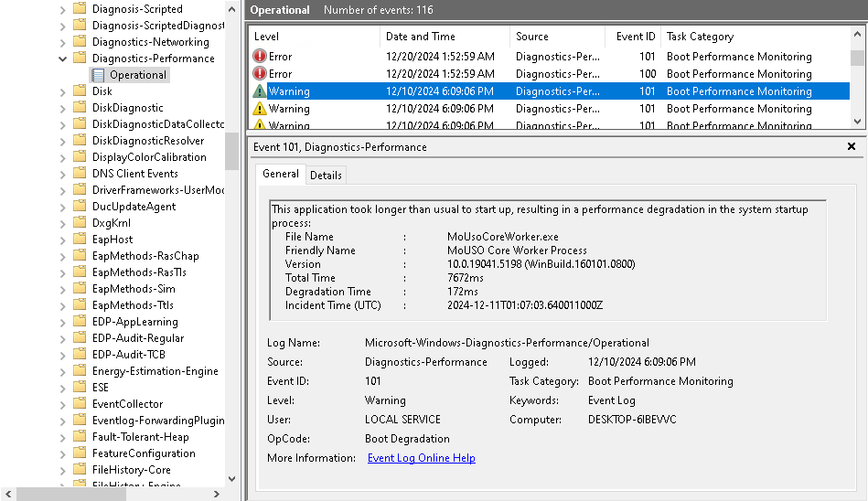Viewport: 868px width, 501px height.
Task: Switch to the Details tab
Action: (326, 175)
